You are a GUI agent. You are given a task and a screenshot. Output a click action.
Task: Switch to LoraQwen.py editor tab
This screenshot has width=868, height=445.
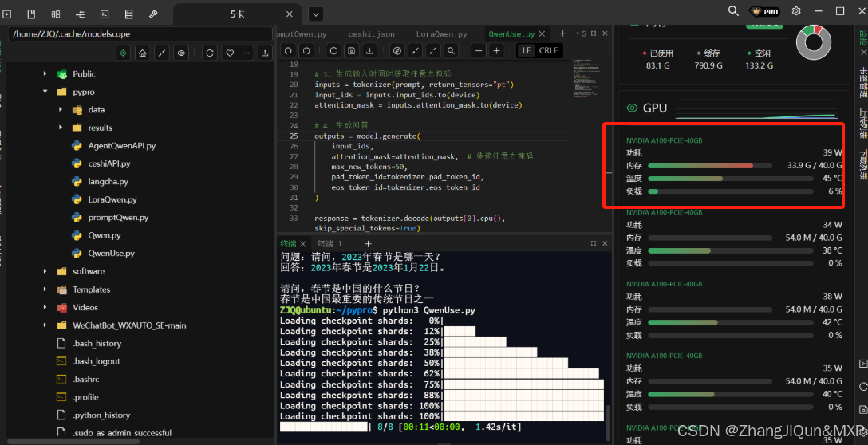pos(442,34)
